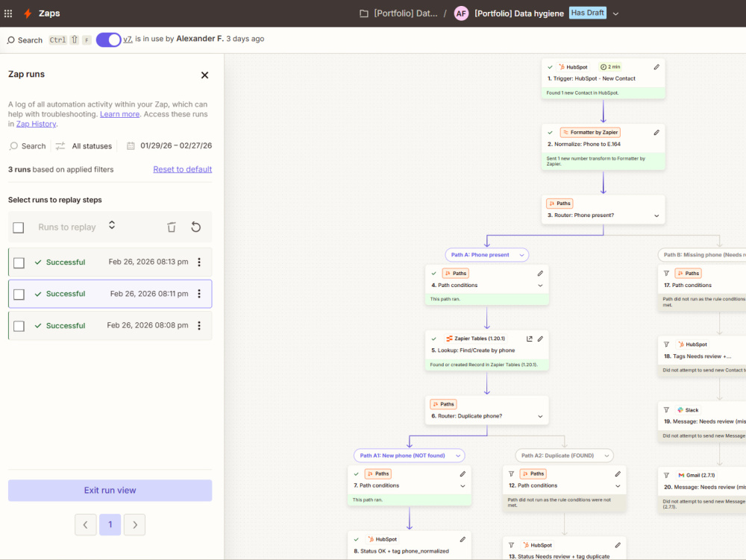The width and height of the screenshot is (746, 560).
Task: Sort runs with the up-down arrows
Action: 112,225
